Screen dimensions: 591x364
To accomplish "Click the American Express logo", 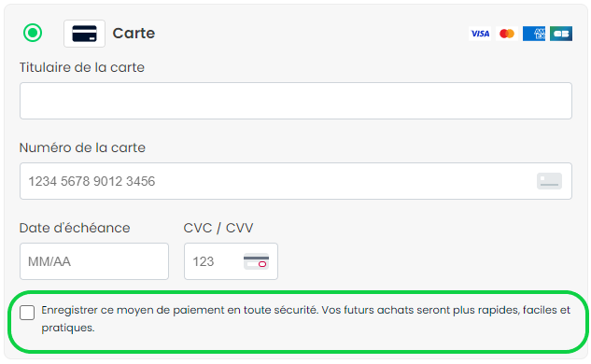I will point(534,34).
